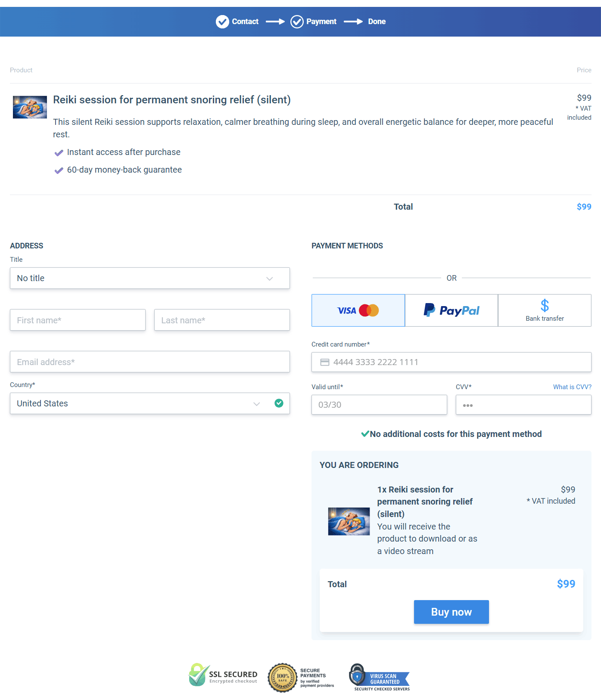Select Visa/Mastercard payment method
601x700 pixels.
358,310
